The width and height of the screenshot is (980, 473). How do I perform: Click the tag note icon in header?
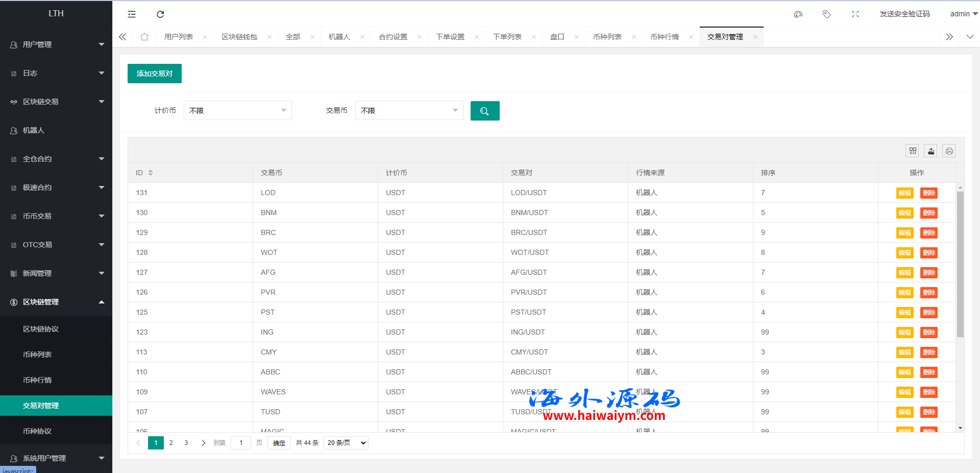(x=827, y=14)
